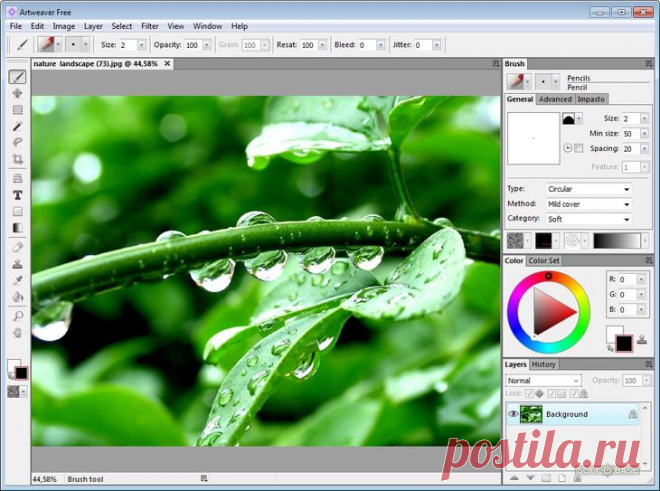Choose the rectangular Selection tool

click(x=17, y=110)
